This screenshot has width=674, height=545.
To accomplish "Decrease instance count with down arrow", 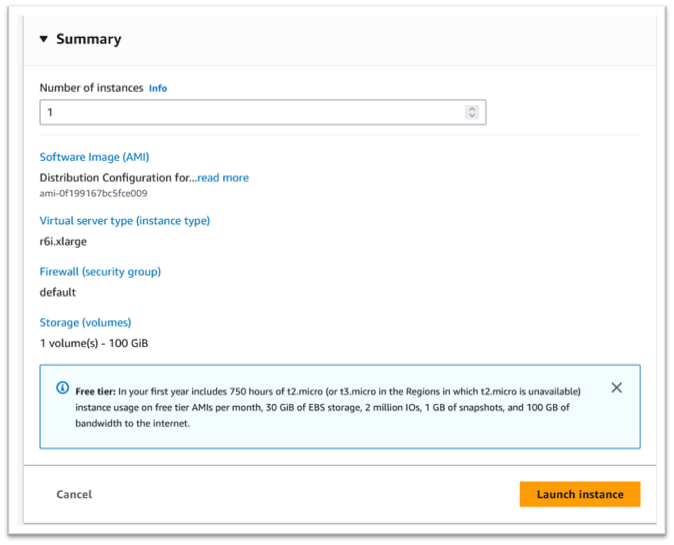I will (472, 116).
